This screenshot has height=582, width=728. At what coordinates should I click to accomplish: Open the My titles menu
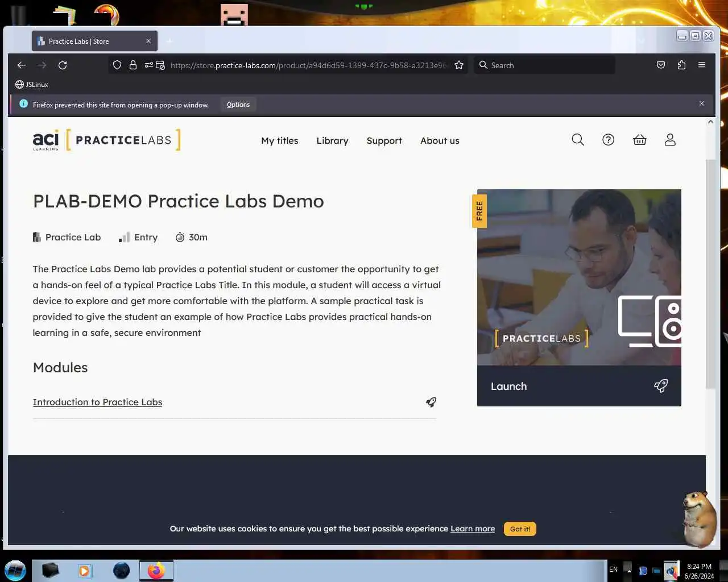click(280, 140)
